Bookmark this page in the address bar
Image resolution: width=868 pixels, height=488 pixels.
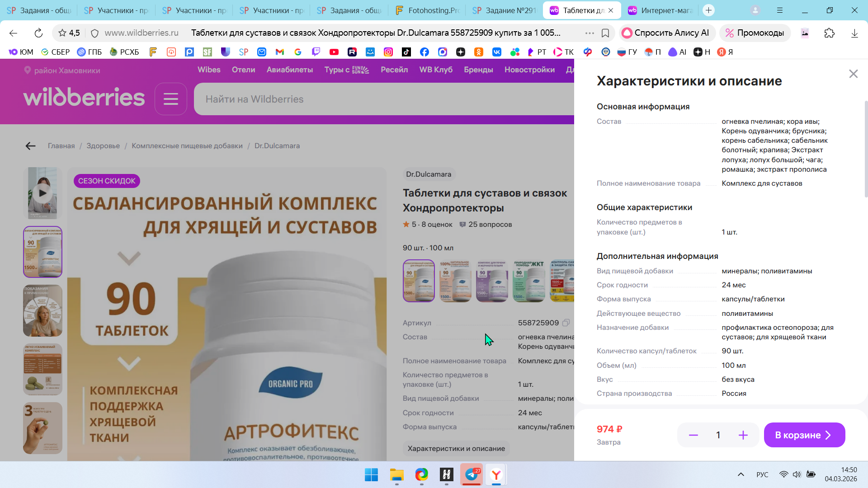coord(605,33)
